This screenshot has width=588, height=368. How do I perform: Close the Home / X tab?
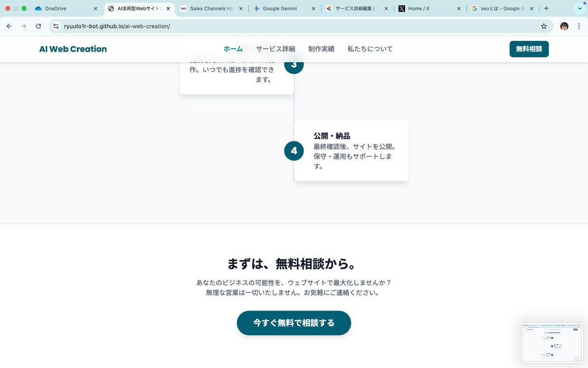[459, 9]
